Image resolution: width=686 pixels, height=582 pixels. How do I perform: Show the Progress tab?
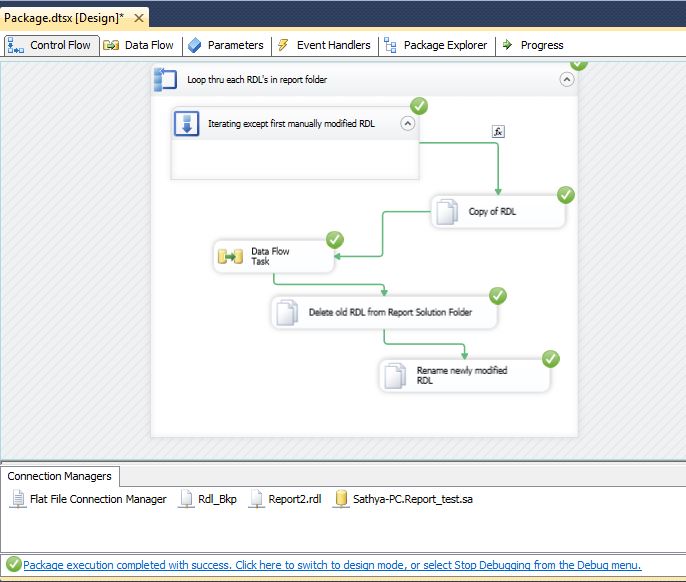(533, 46)
